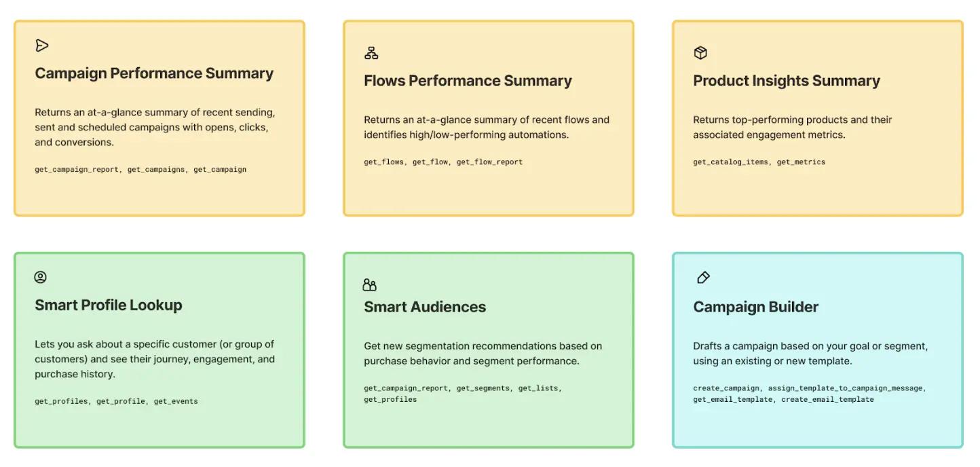Image resolution: width=980 pixels, height=467 pixels.
Task: Click the package icon on Product Insights Summary
Action: pyautogui.click(x=700, y=52)
